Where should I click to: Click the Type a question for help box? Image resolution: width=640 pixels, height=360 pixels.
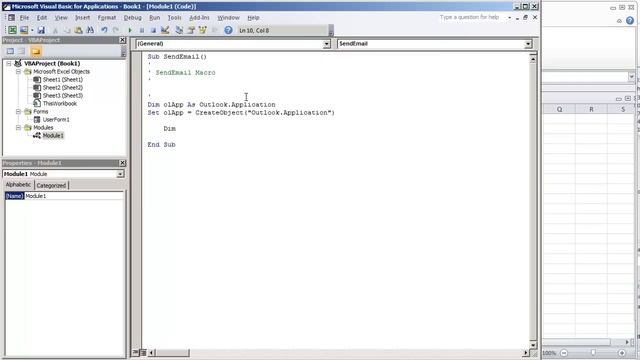(x=469, y=18)
